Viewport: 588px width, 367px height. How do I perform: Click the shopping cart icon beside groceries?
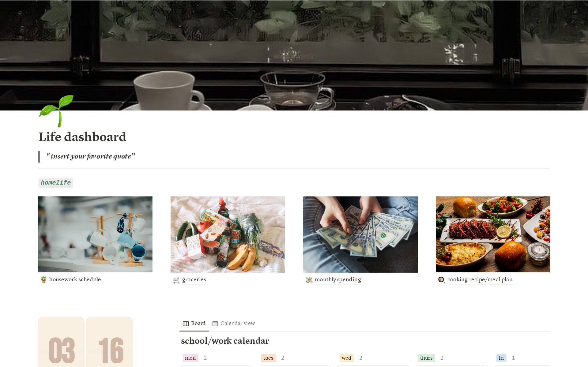click(x=176, y=280)
